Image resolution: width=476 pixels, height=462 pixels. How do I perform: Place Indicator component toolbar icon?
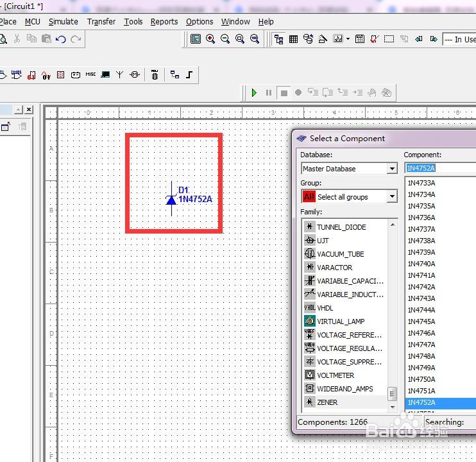61,74
